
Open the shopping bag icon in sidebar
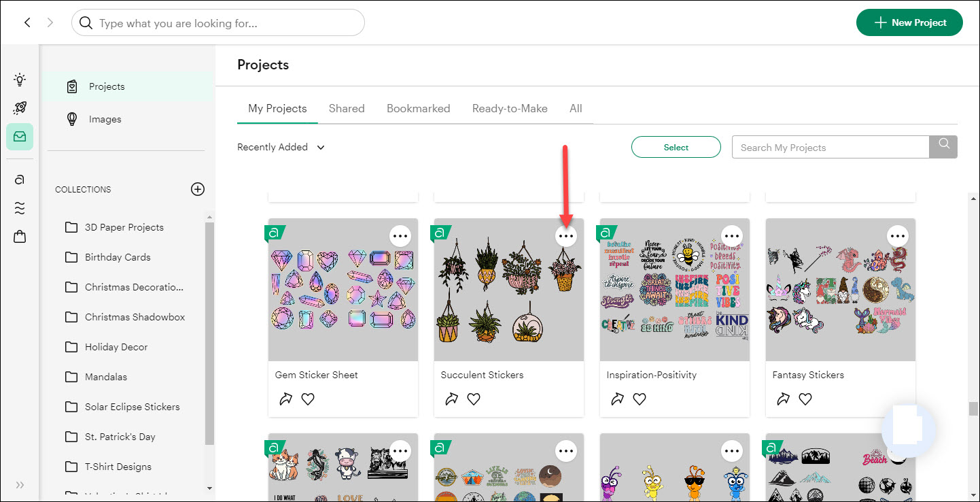pyautogui.click(x=20, y=237)
